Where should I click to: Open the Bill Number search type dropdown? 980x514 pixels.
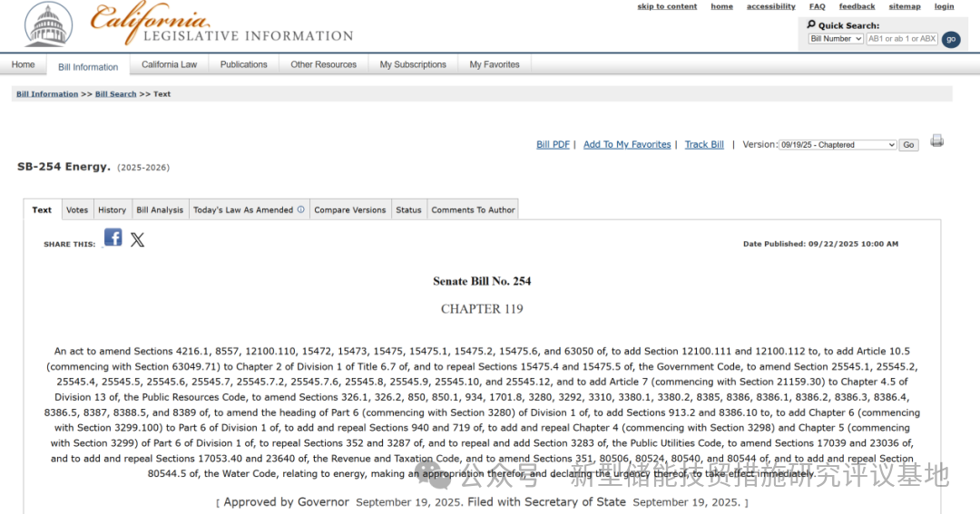pos(836,39)
